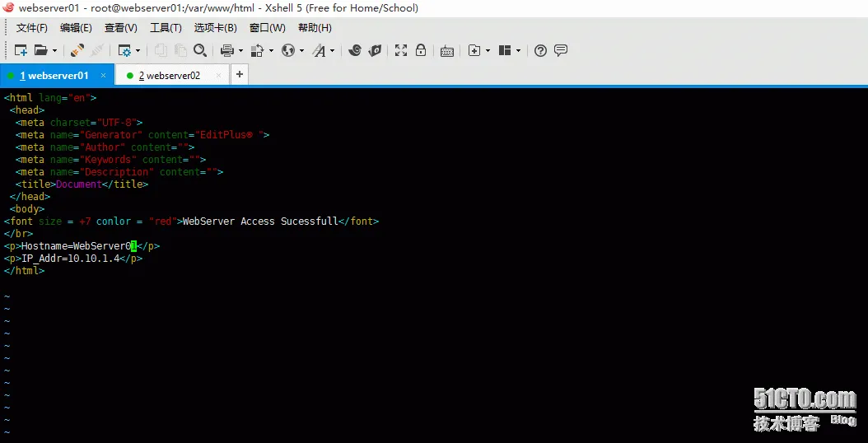Close the webserver02 tab
Viewport: 868px width, 443px height.
[219, 75]
